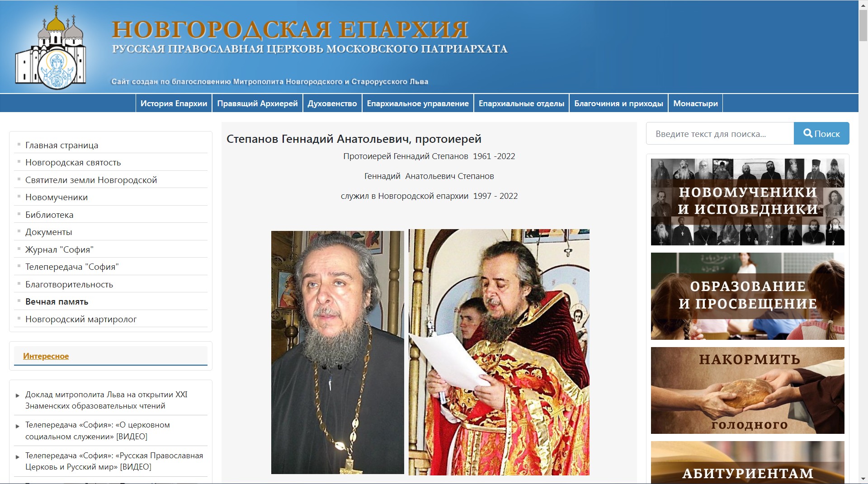This screenshot has width=868, height=484.
Task: Open Благочиния и приходы menu
Action: (618, 103)
